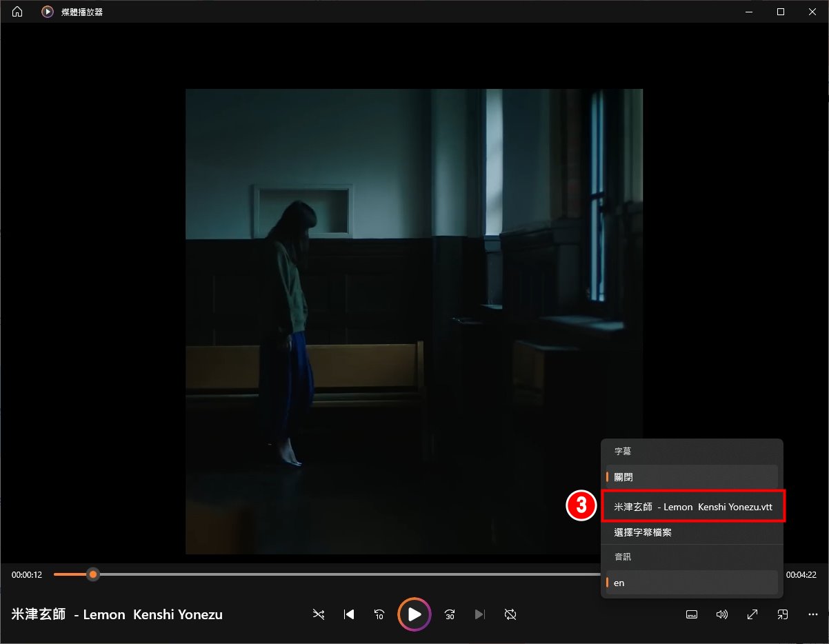
Task: Skip forward 30 seconds
Action: click(x=450, y=614)
